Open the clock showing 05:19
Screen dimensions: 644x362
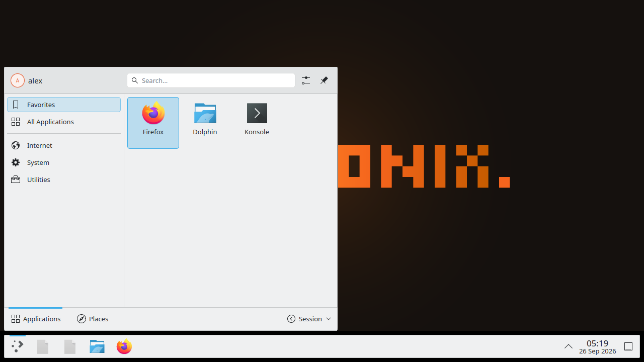click(x=598, y=346)
